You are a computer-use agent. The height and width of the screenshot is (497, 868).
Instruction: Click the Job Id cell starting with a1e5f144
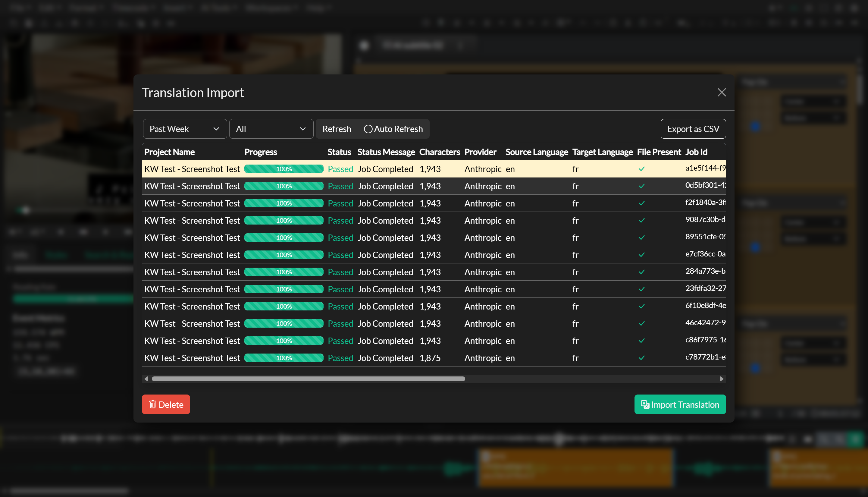coord(705,168)
